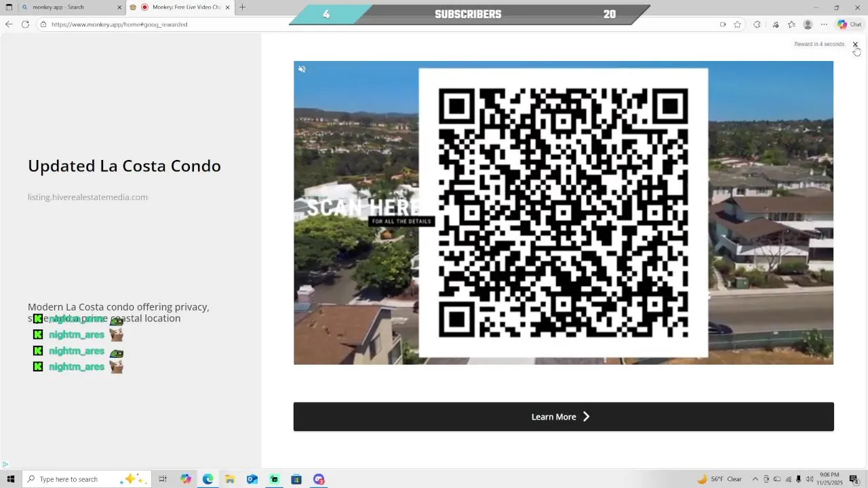868x488 pixels.
Task: Open the media control icon in toolbar
Action: (776, 24)
